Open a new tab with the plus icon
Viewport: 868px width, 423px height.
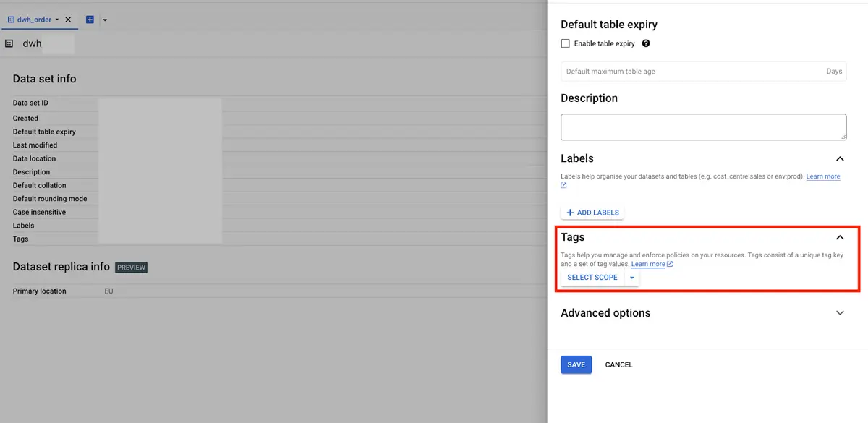pyautogui.click(x=90, y=20)
